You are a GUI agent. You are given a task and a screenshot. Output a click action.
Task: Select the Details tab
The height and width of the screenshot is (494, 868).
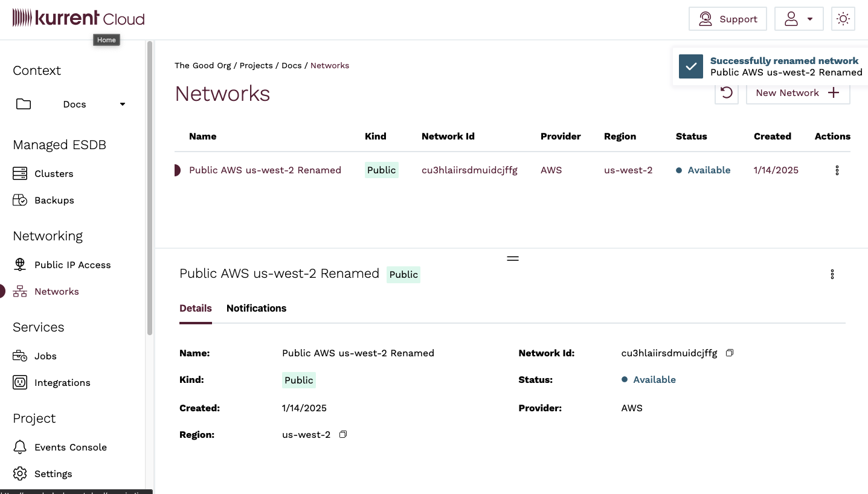pos(195,308)
